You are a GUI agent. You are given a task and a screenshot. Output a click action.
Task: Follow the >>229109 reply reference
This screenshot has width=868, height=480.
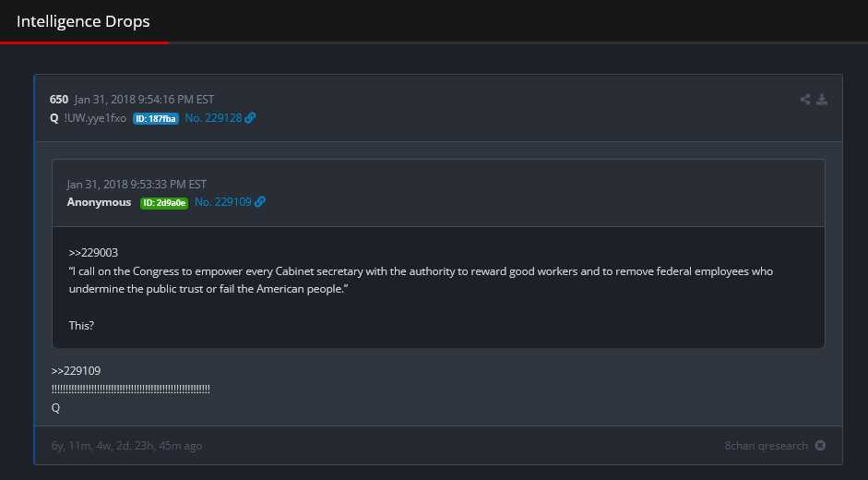click(76, 370)
